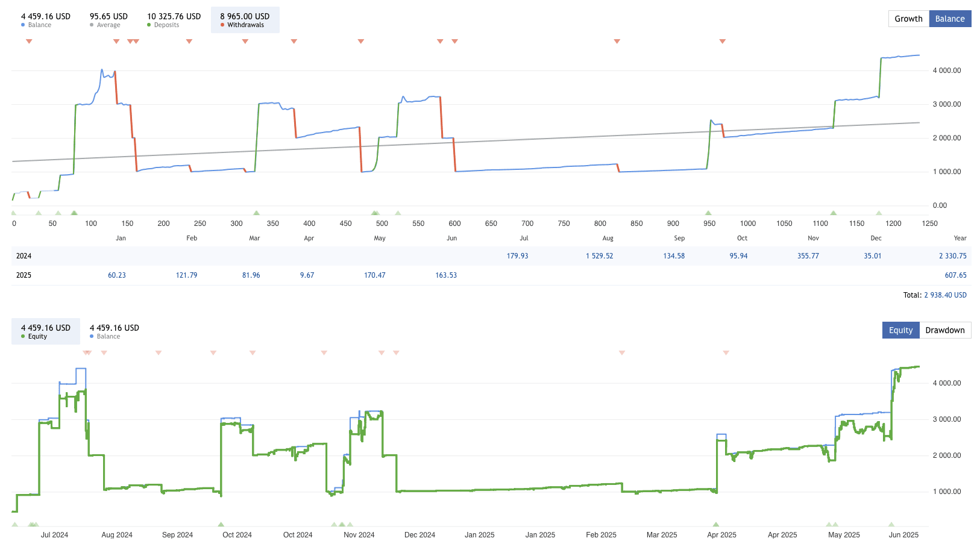
Task: Toggle the Average line in top legend
Action: [x=108, y=20]
